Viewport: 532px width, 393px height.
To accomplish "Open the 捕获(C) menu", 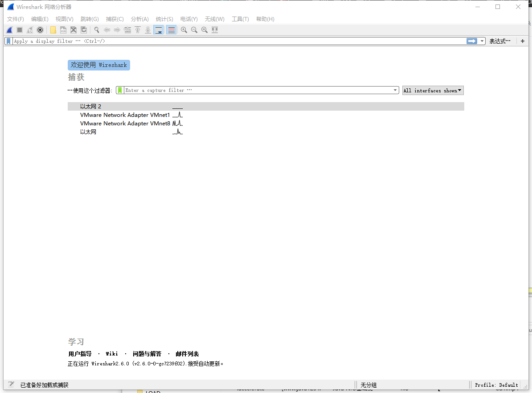I will [115, 19].
